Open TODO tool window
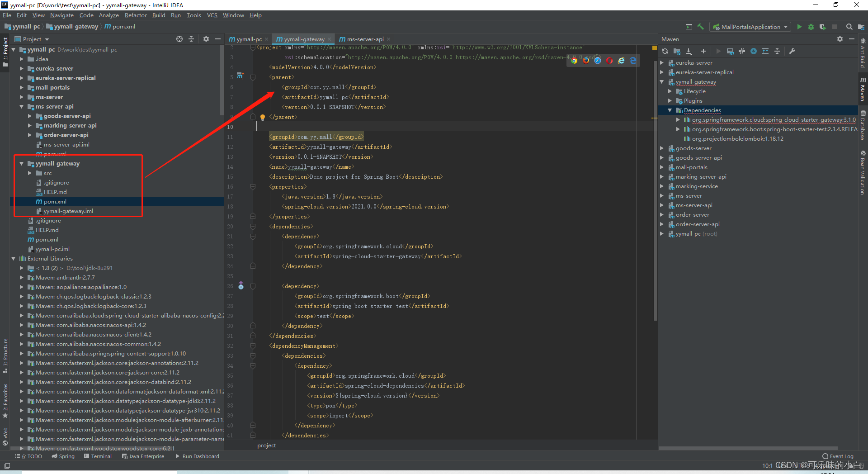 (x=29, y=456)
